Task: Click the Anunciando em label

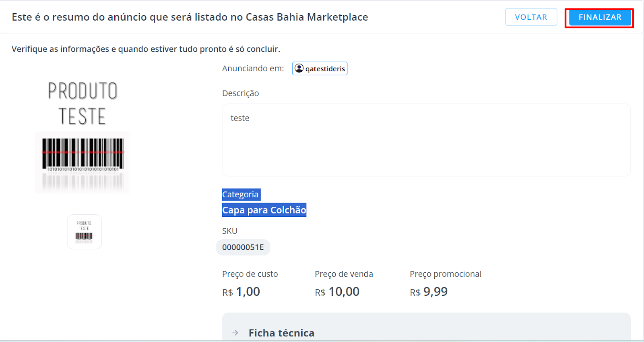Action: click(x=253, y=68)
